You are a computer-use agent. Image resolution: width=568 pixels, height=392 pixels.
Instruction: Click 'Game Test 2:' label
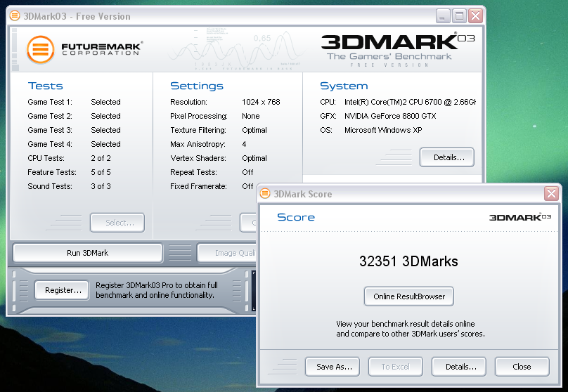[x=50, y=116]
